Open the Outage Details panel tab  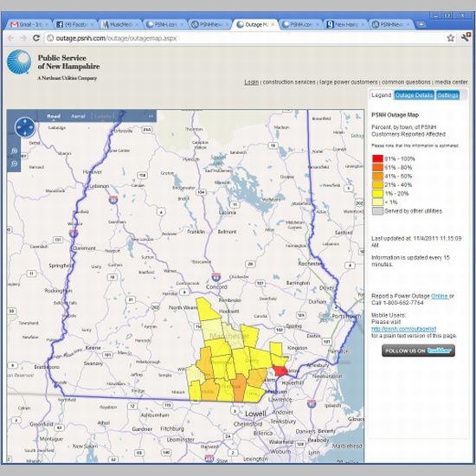414,95
